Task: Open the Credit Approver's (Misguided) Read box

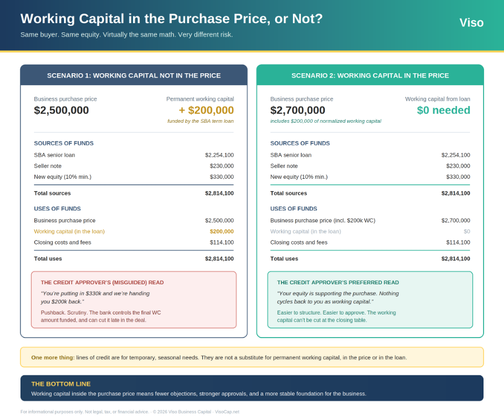Action: 134,300
